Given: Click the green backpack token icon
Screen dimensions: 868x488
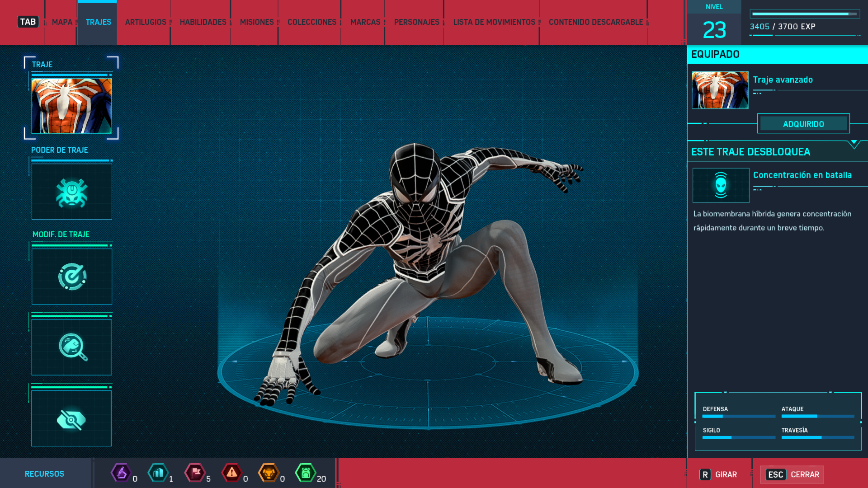Looking at the screenshot, I should click(x=306, y=473).
